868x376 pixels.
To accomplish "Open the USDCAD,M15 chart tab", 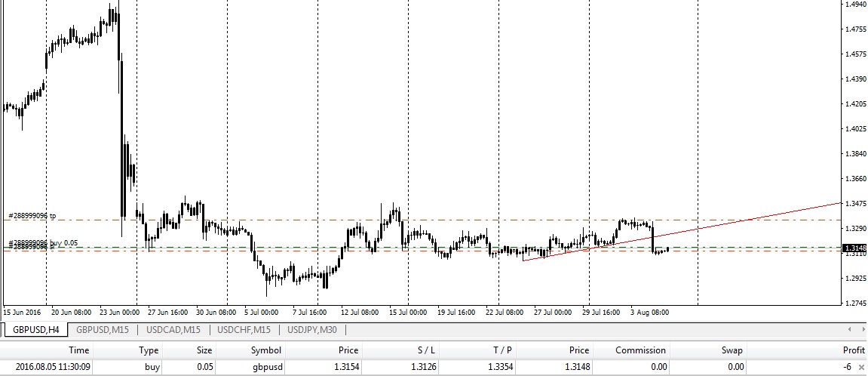I will [173, 330].
